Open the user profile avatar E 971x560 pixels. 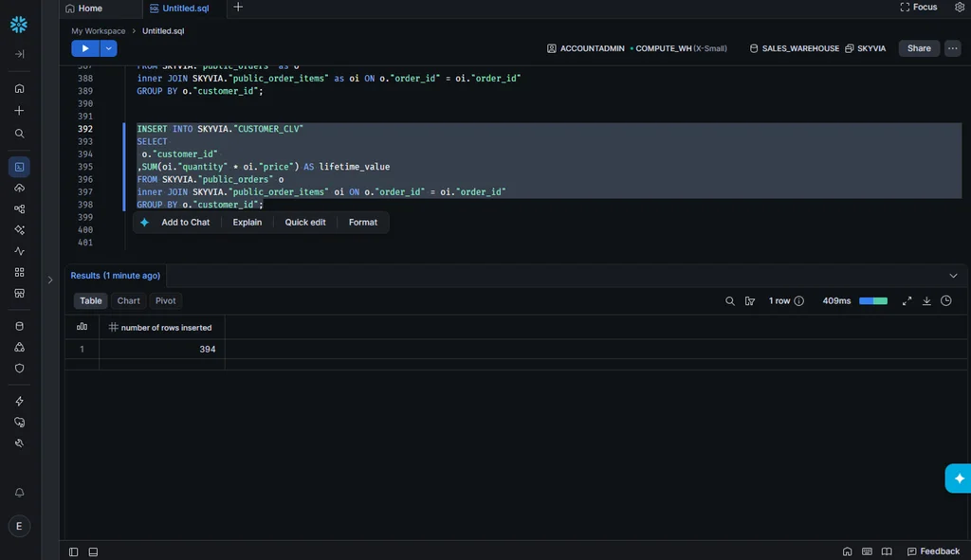click(x=19, y=526)
